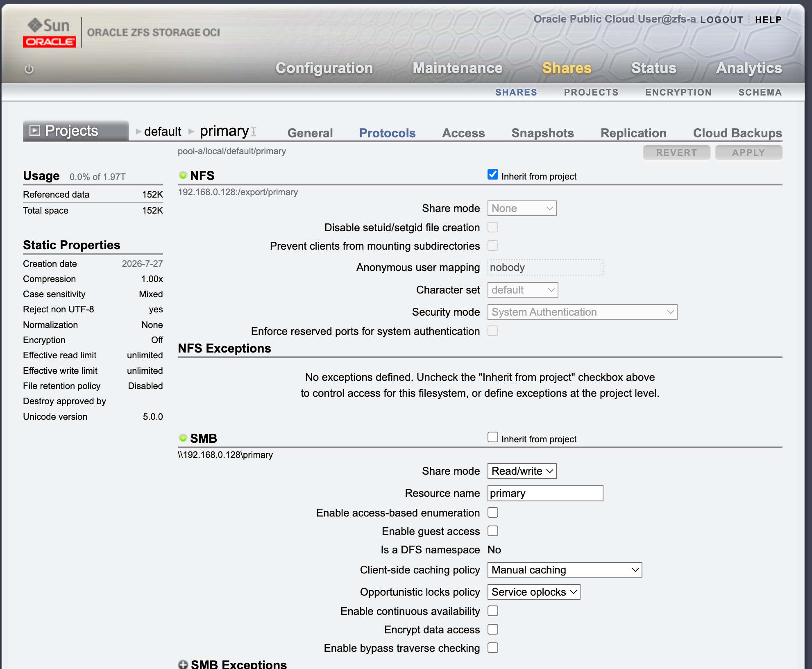812x669 pixels.
Task: Go to SHARES sub-navigation
Action: (516, 92)
